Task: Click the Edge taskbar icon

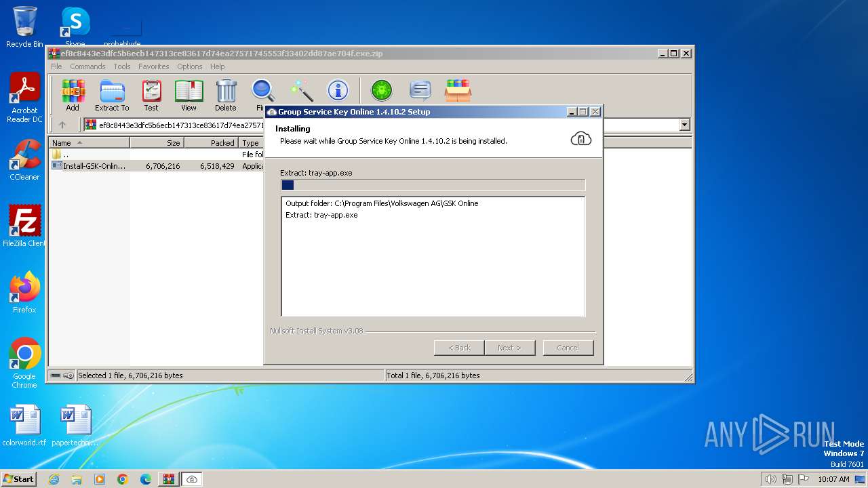Action: 146,479
